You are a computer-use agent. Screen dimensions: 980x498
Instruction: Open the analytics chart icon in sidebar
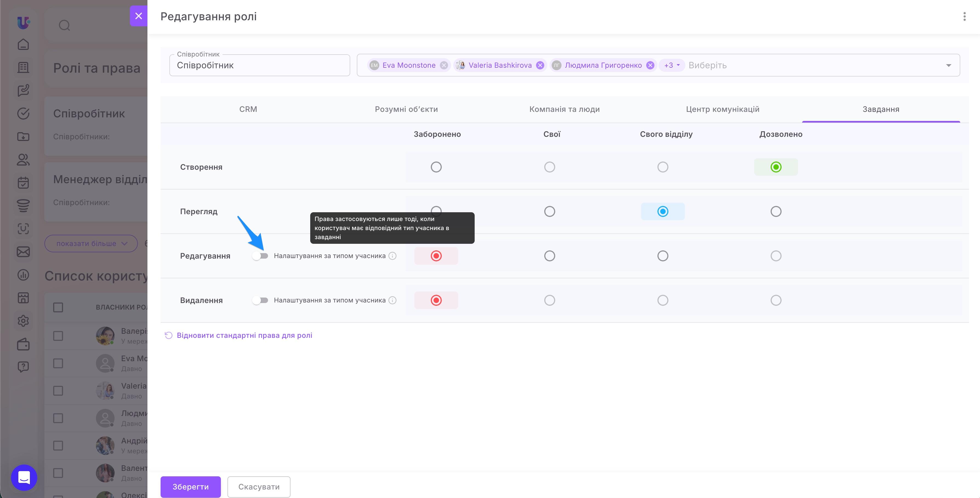pos(23,275)
